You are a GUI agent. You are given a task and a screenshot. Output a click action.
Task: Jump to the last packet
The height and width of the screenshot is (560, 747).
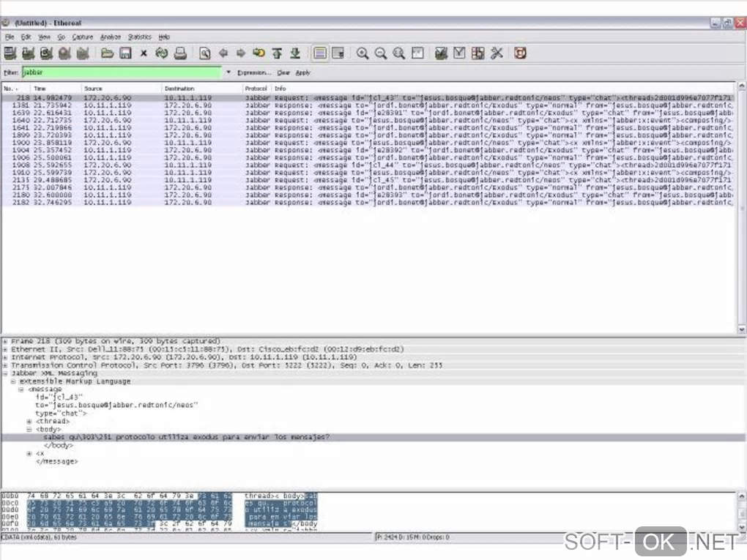tap(295, 53)
